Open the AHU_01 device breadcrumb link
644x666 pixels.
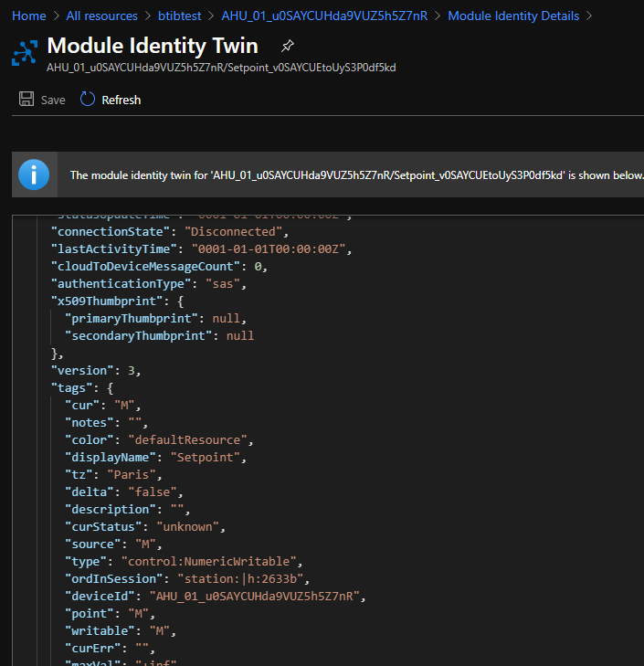(x=325, y=16)
